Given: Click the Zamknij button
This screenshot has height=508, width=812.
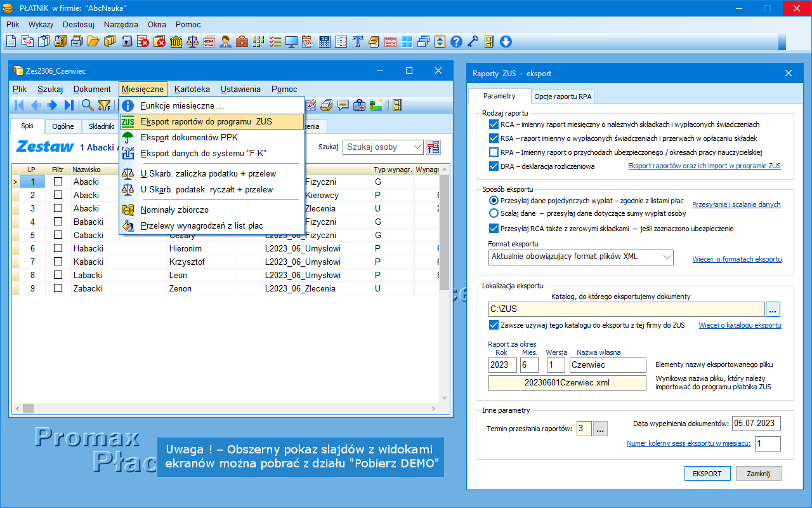Looking at the screenshot, I should [x=758, y=474].
